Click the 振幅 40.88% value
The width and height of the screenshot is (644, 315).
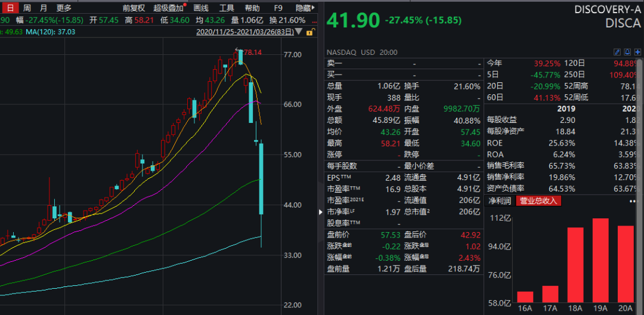[466, 121]
